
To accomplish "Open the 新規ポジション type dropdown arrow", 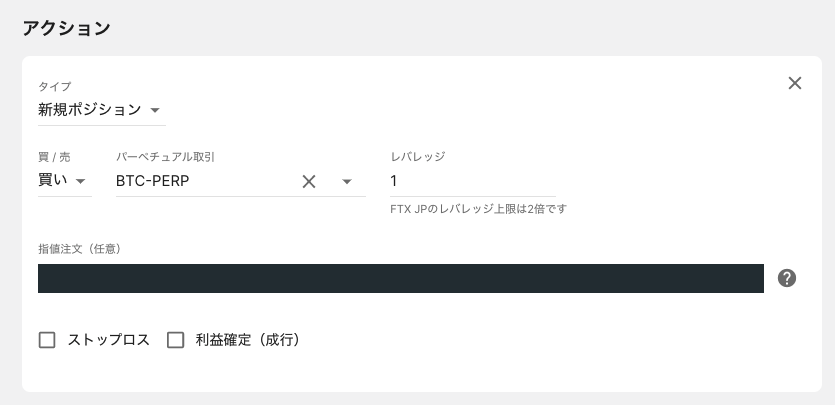I will click(154, 110).
